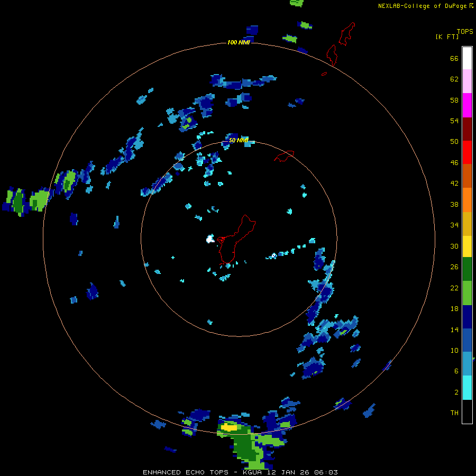
Task: Click the 6 scale label
Action: (x=456, y=371)
